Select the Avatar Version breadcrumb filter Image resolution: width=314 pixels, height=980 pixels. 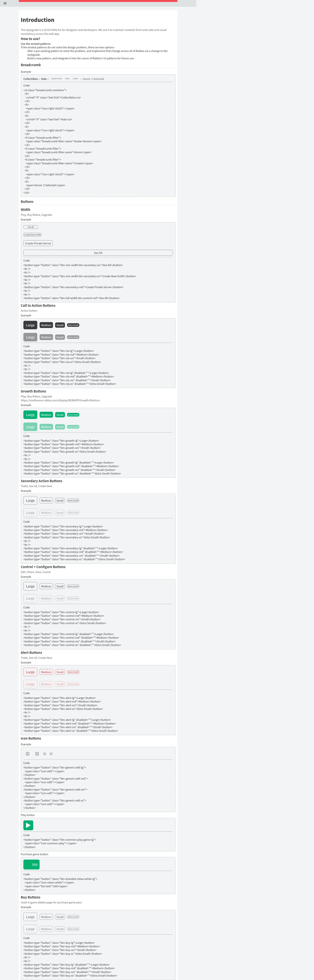coord(57,79)
